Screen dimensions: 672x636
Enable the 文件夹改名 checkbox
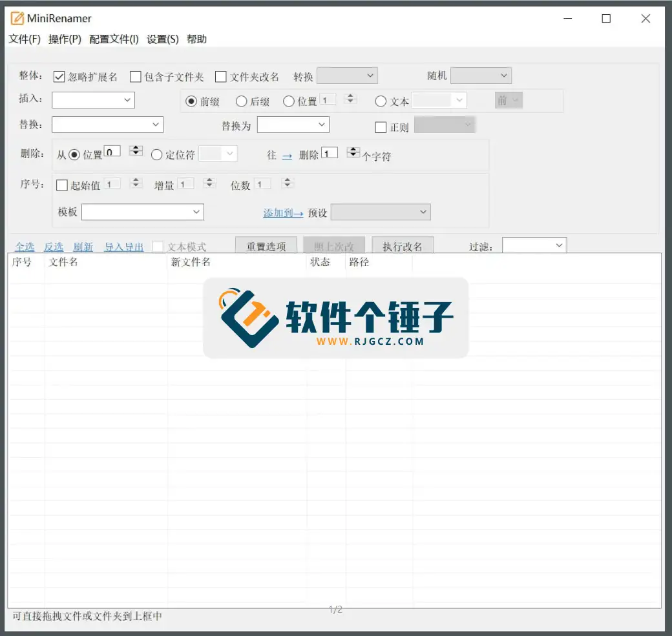click(221, 77)
